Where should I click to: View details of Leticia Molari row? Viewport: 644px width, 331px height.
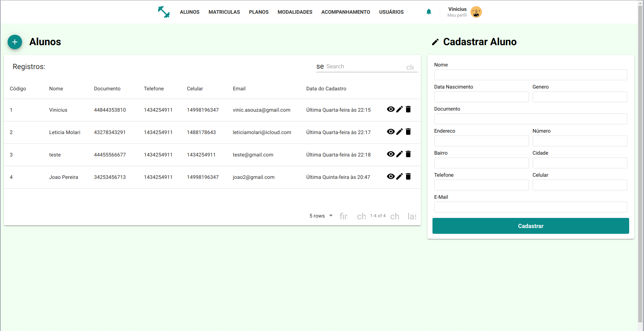[391, 132]
